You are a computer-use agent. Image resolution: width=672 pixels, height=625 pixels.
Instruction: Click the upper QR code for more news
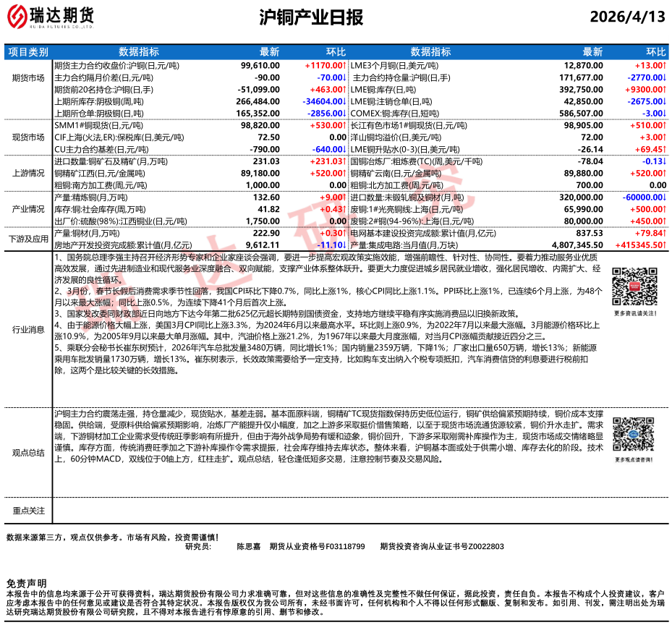[x=634, y=286]
